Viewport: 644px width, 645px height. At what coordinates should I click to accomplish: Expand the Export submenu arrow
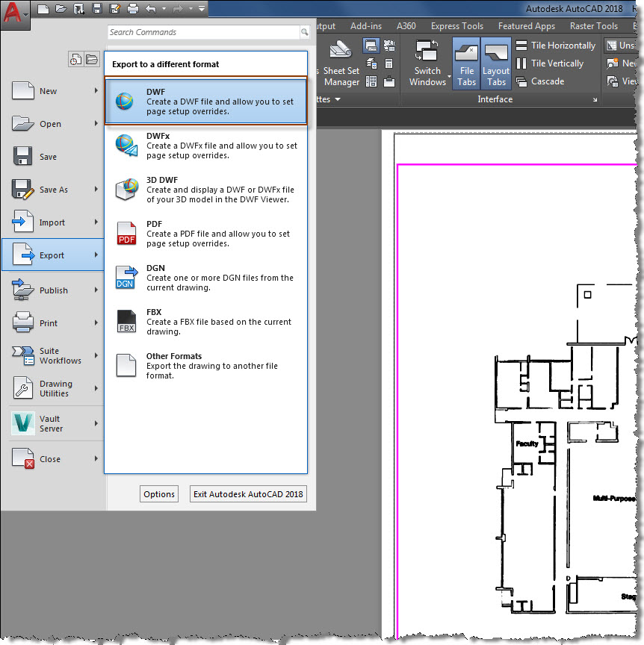pyautogui.click(x=96, y=254)
